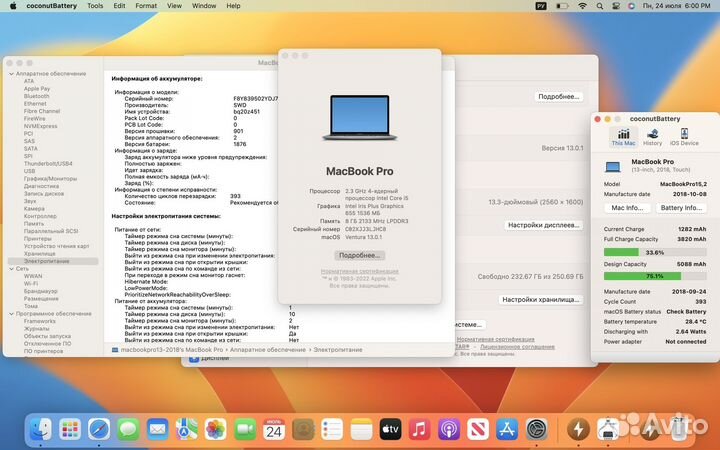Collapse the Сеть tree section

[11, 269]
